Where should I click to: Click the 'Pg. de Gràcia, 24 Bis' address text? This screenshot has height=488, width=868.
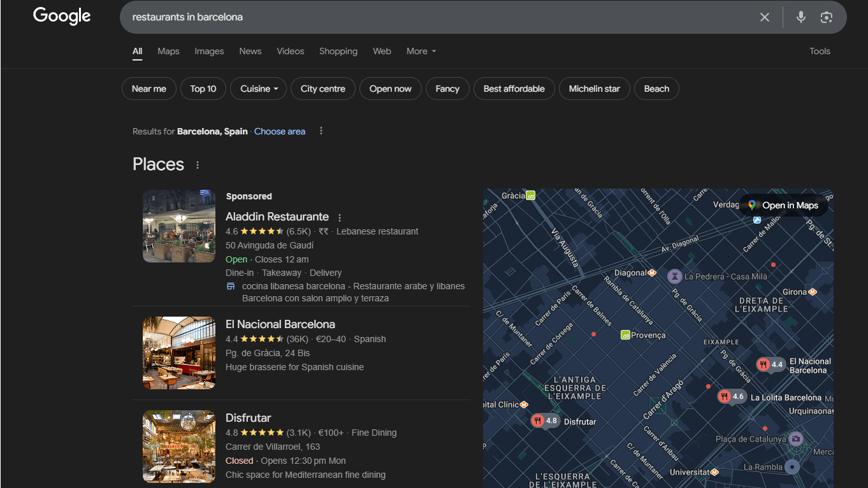pyautogui.click(x=268, y=353)
